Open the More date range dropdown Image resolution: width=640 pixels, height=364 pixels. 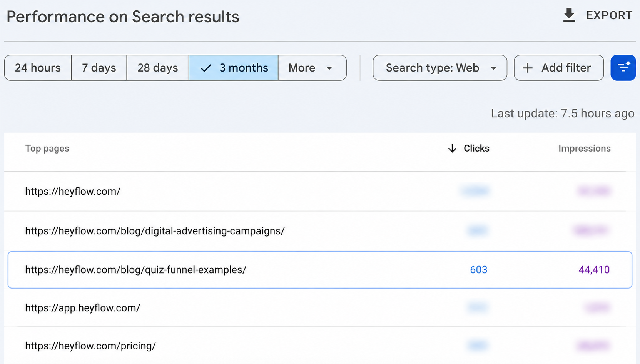pos(312,68)
